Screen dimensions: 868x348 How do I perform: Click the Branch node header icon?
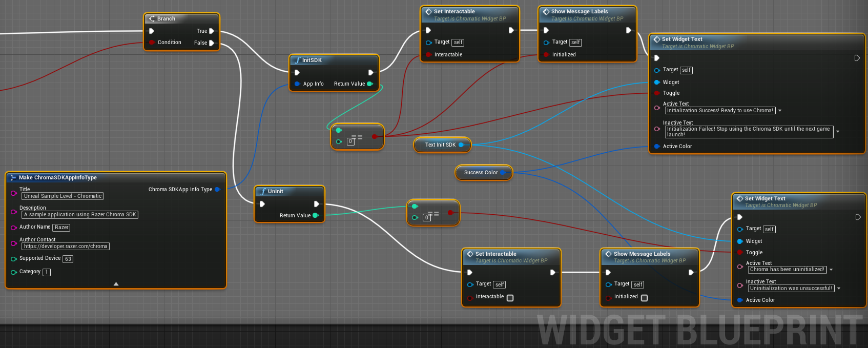pos(152,18)
